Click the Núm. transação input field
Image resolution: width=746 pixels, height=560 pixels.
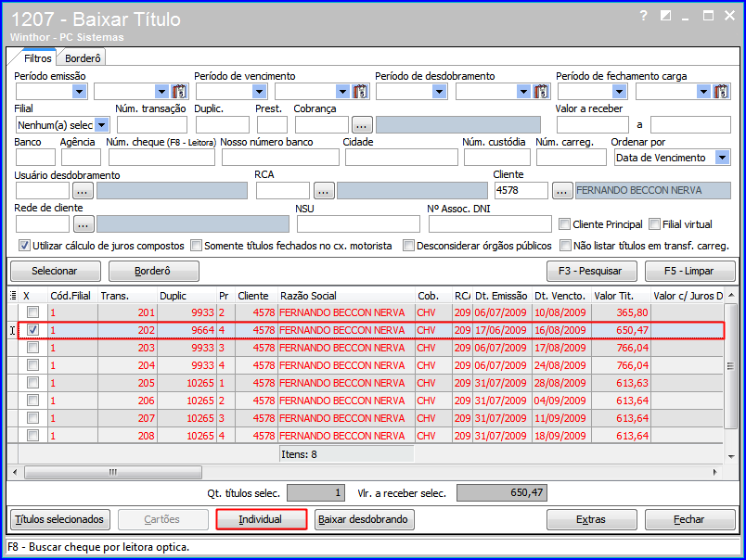click(152, 125)
